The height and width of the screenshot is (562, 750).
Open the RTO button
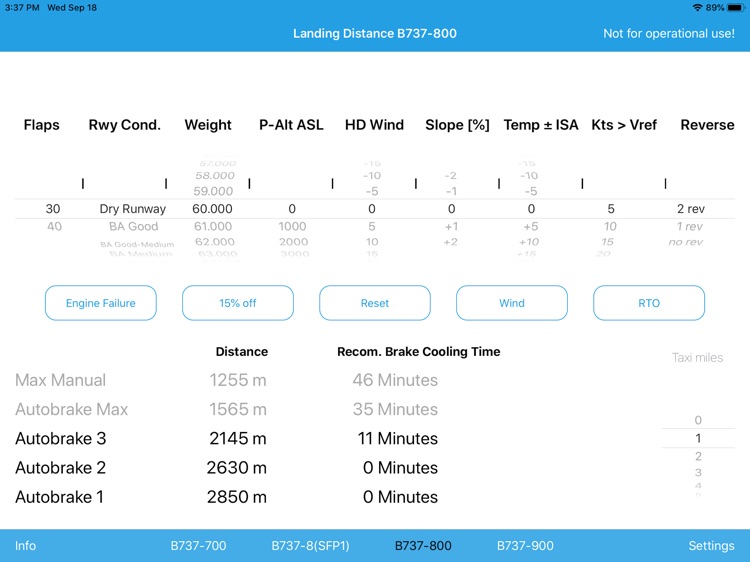coord(649,303)
